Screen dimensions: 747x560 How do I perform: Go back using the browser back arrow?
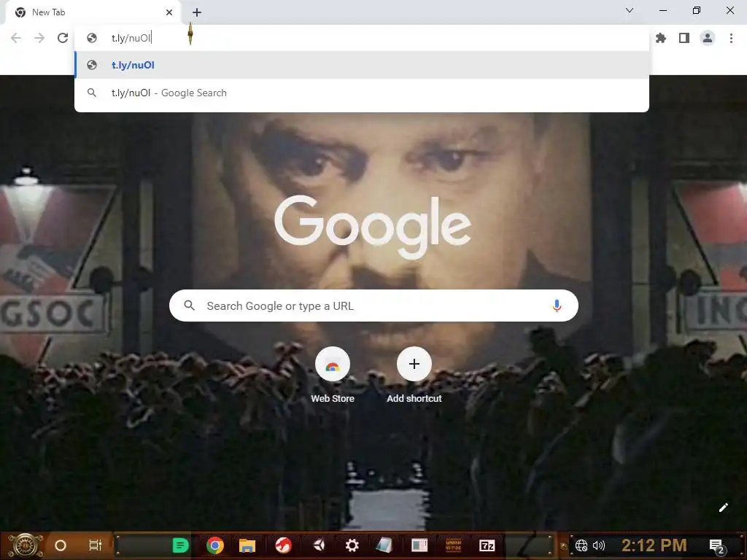click(x=16, y=38)
